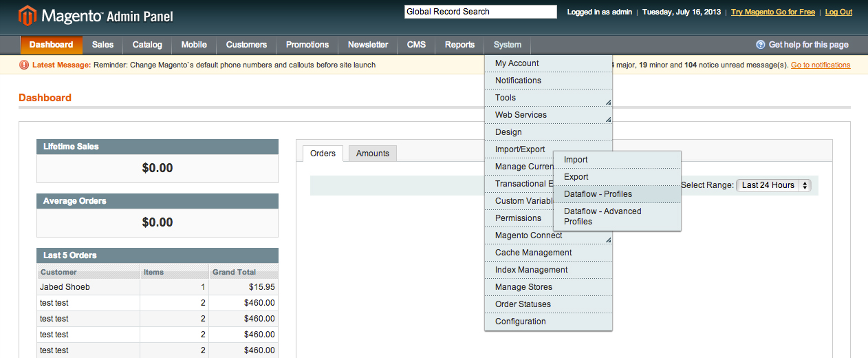
Task: Choose Dataflow - Profiles
Action: (x=617, y=194)
